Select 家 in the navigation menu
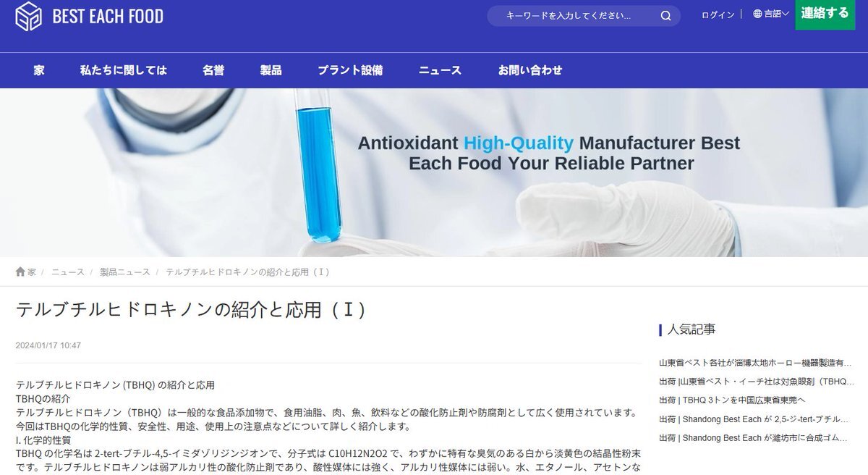This screenshot has height=475, width=868. 39,70
